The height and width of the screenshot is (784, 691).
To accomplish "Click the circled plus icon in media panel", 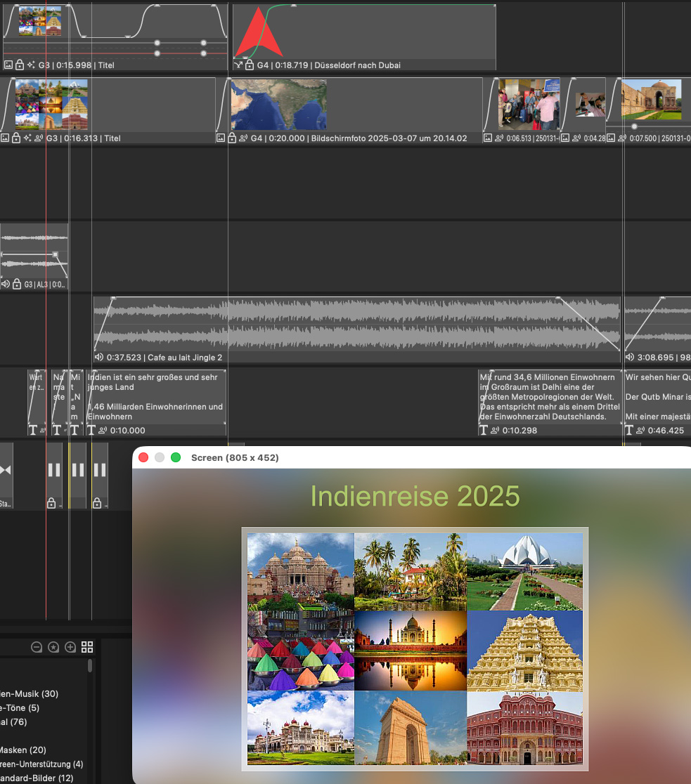I will coord(70,647).
